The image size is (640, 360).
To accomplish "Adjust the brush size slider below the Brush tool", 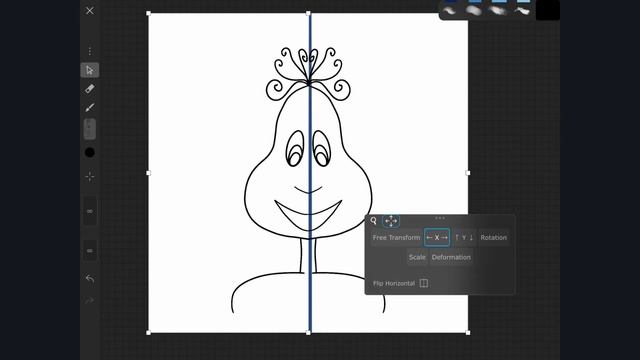I will click(90, 129).
